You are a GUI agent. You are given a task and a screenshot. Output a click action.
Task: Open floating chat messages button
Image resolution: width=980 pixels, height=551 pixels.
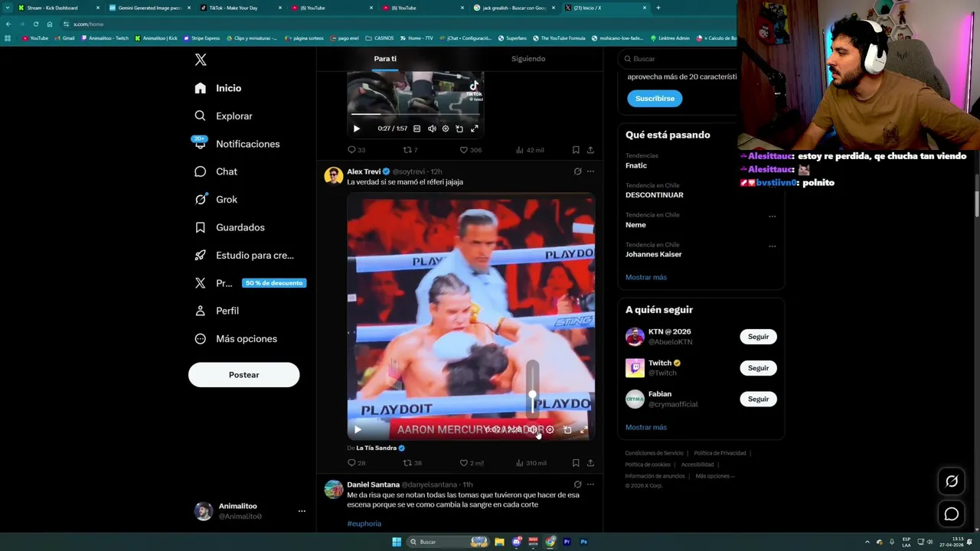click(952, 514)
